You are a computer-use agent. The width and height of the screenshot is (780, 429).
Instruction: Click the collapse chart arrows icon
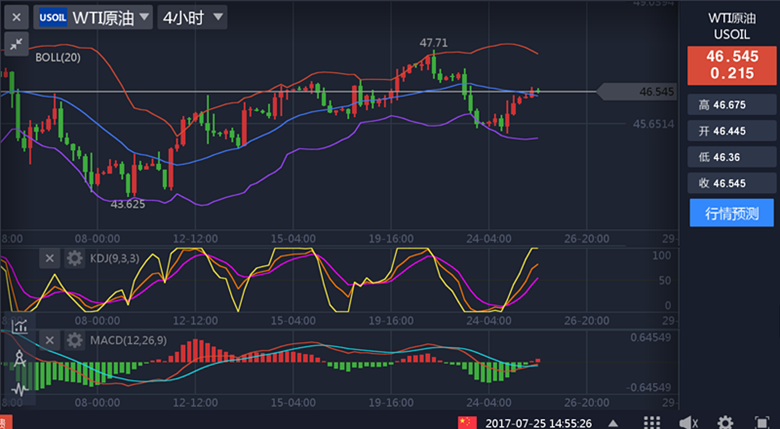coord(16,43)
